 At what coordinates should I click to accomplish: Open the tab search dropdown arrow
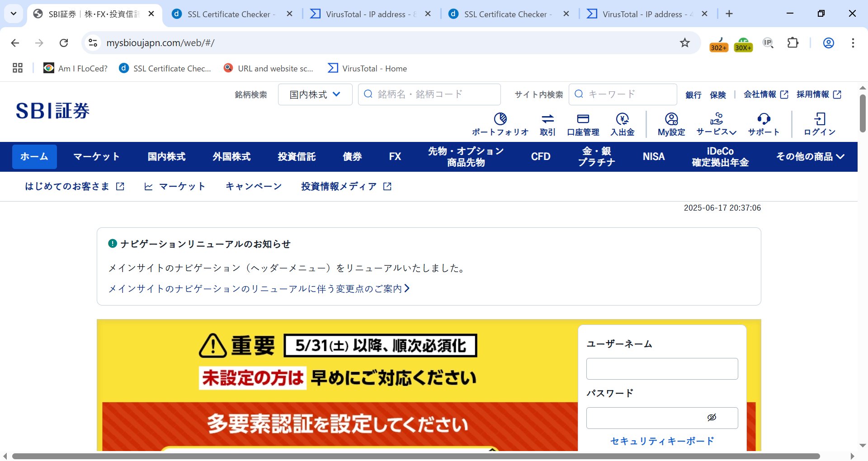(x=14, y=14)
